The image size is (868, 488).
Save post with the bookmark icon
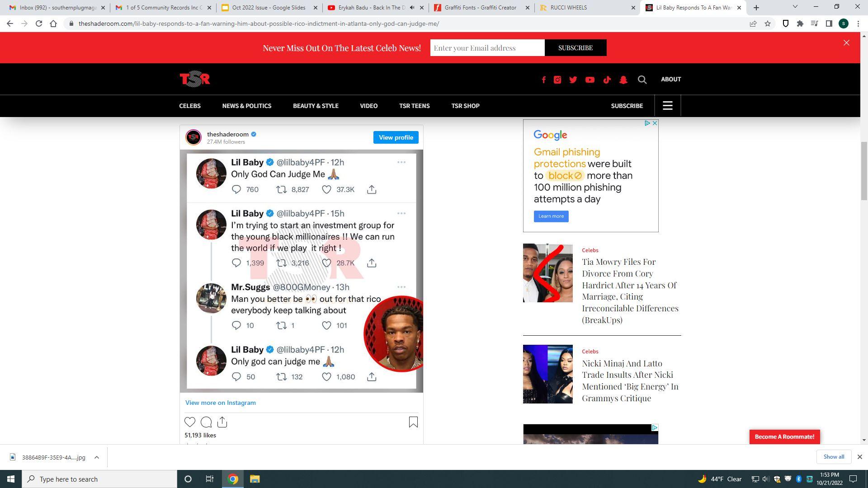tap(413, 422)
